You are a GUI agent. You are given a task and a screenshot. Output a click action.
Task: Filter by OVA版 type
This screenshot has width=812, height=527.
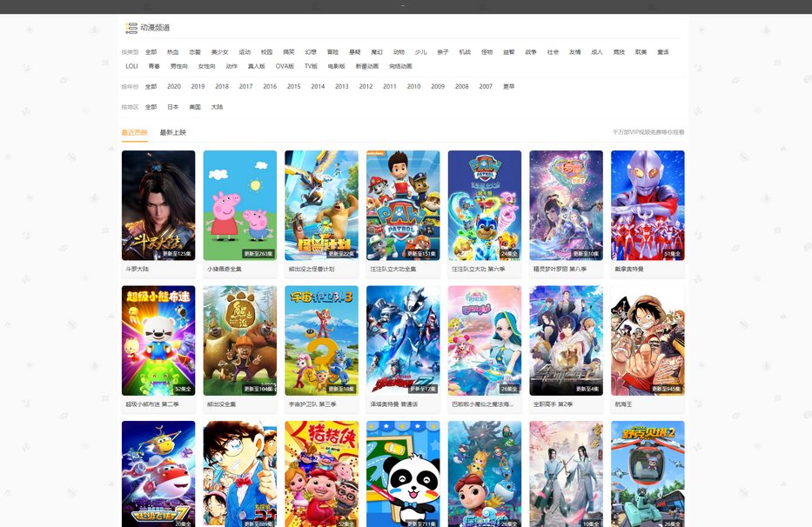click(x=285, y=66)
